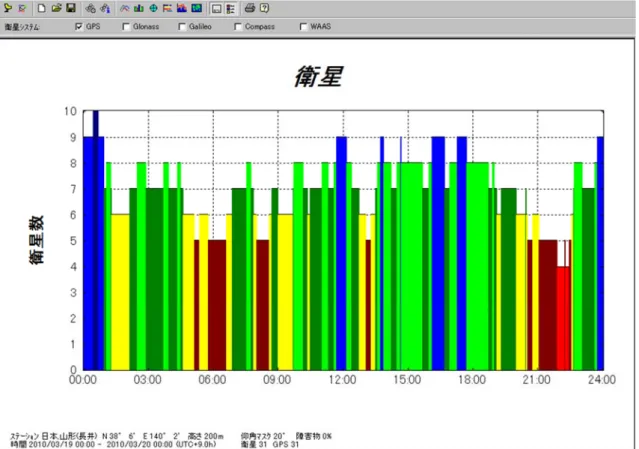
Task: Open the world map icon
Action: pos(196,8)
